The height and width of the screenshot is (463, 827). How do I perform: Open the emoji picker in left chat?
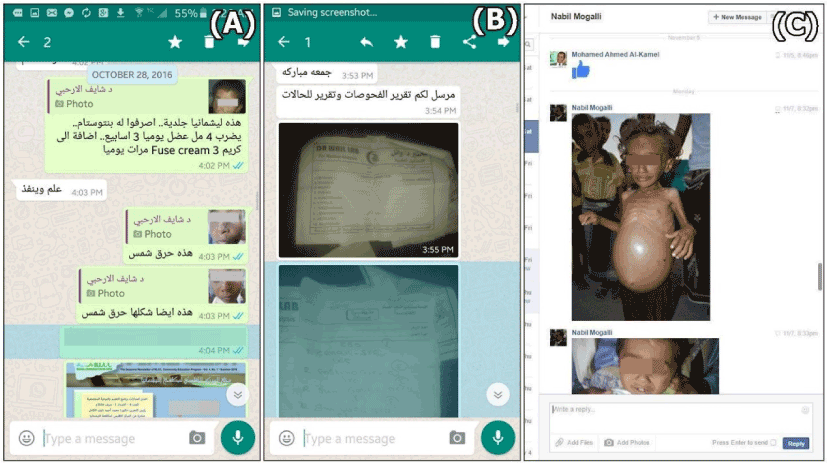point(27,438)
